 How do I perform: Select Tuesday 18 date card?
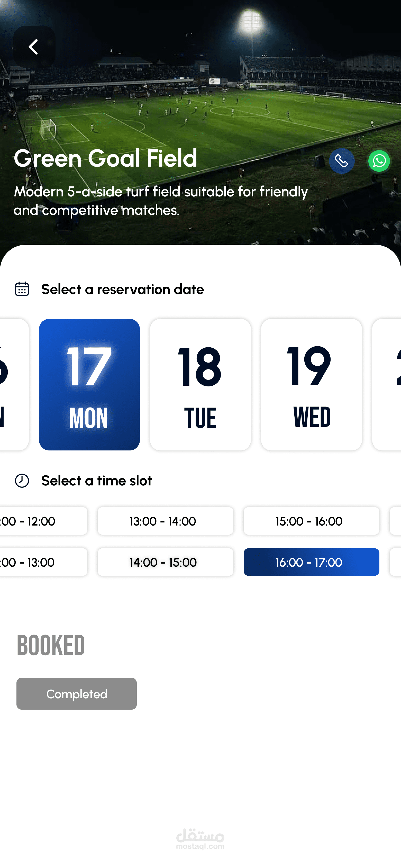click(x=200, y=384)
